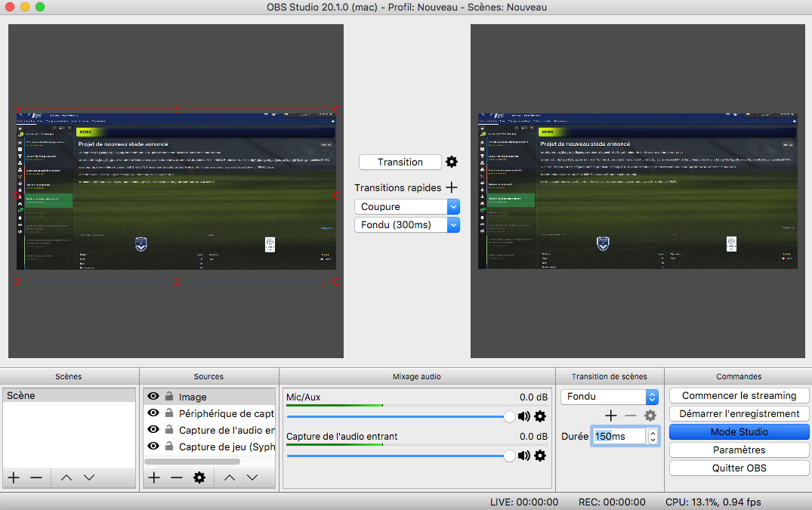
Task: Click Durée stepper arrows
Action: click(653, 436)
